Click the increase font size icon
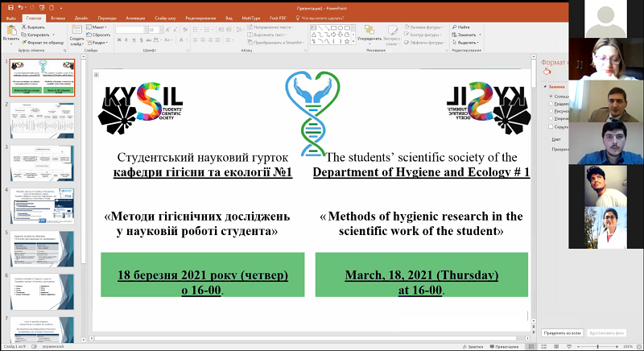The height and width of the screenshot is (351, 644). click(x=168, y=30)
